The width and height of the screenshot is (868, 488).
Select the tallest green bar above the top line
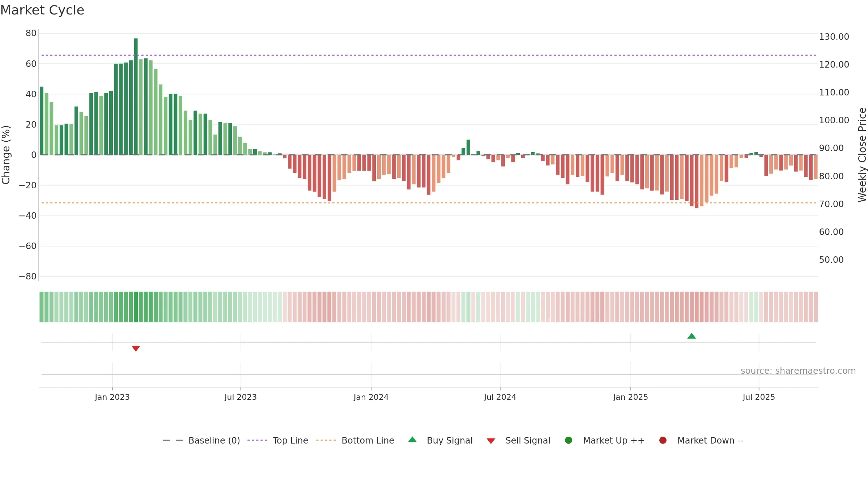coord(136,97)
